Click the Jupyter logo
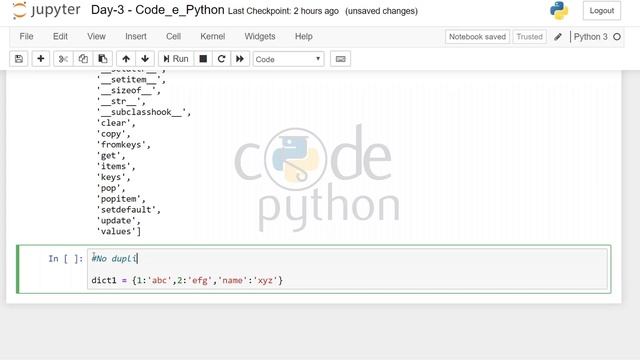 pos(46,10)
